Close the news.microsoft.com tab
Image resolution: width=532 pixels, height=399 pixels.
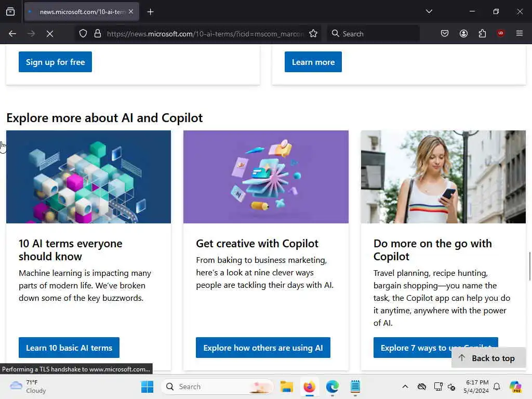click(x=131, y=11)
